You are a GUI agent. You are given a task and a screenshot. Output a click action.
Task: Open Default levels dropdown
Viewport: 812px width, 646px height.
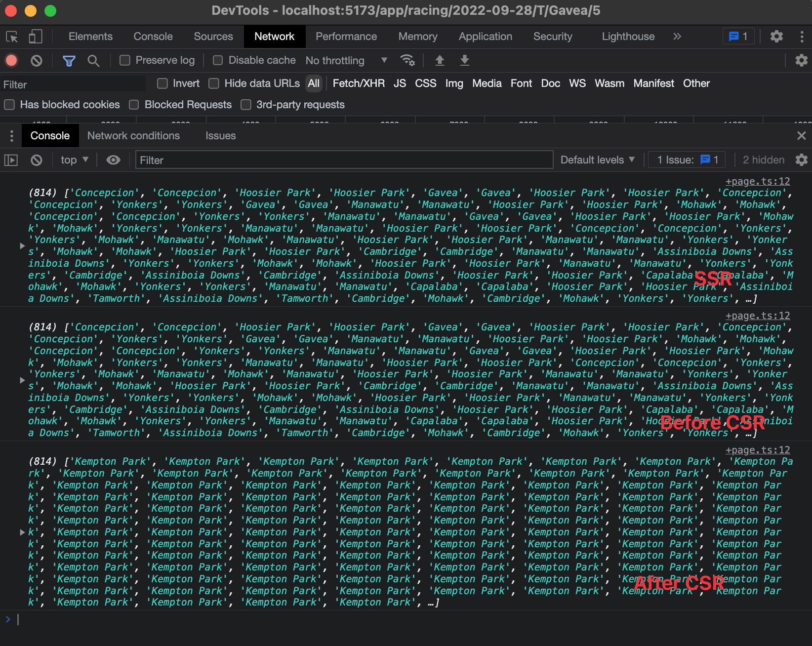click(597, 160)
